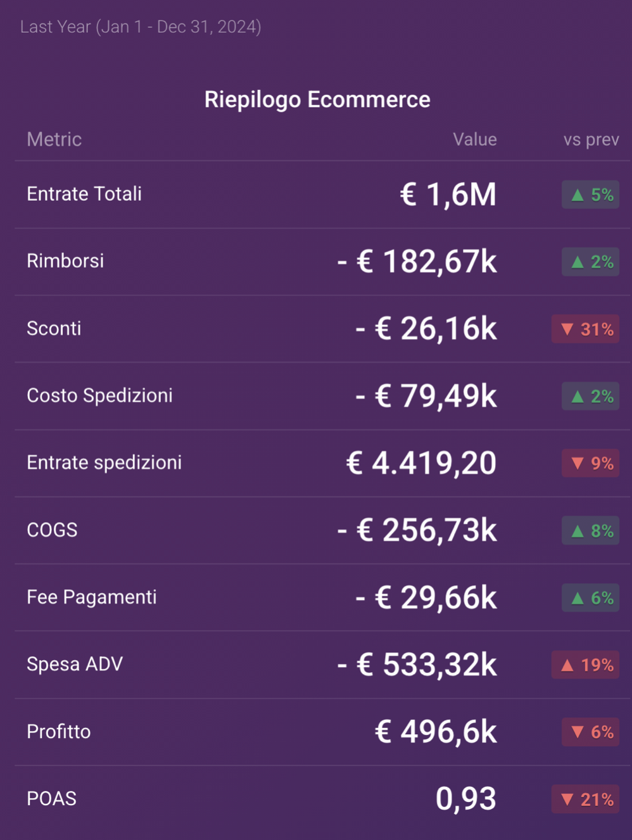Sort by the Metric column header
This screenshot has width=632, height=840.
[54, 139]
